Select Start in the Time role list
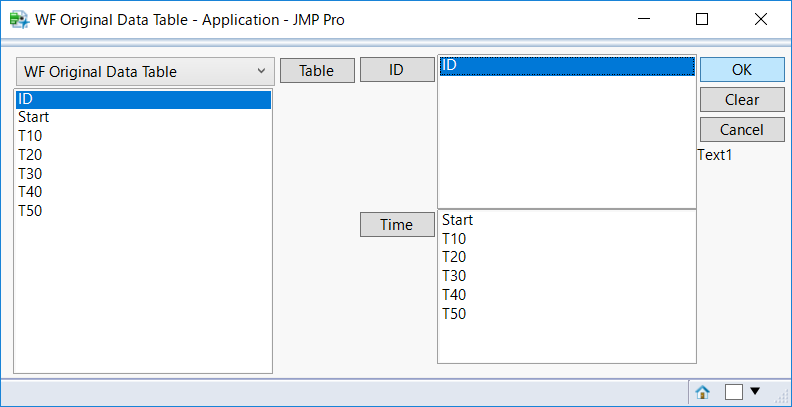 [567, 220]
